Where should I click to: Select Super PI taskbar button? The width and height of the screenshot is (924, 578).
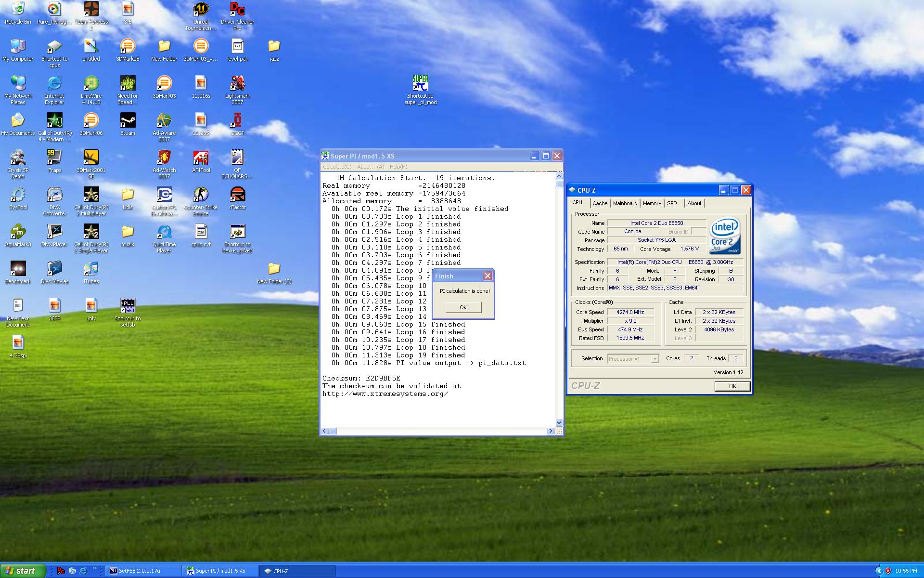(x=220, y=571)
